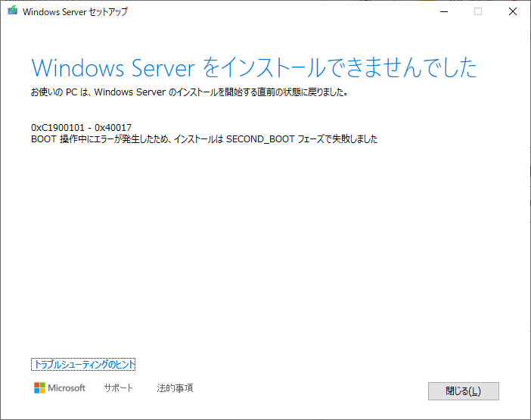The height and width of the screenshot is (420, 531).
Task: Click the greyed-out maximize button
Action: [478, 11]
